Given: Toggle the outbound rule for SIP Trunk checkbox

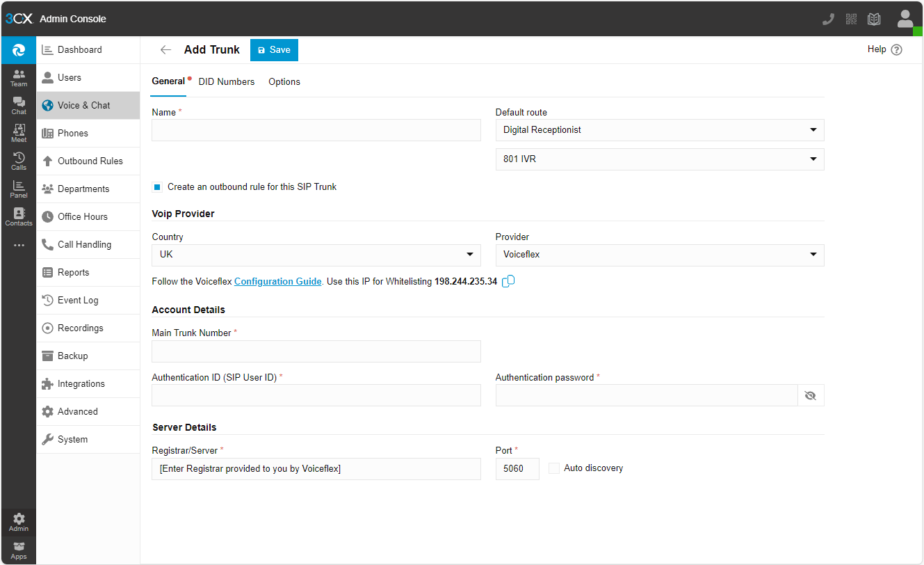Looking at the screenshot, I should [x=157, y=187].
